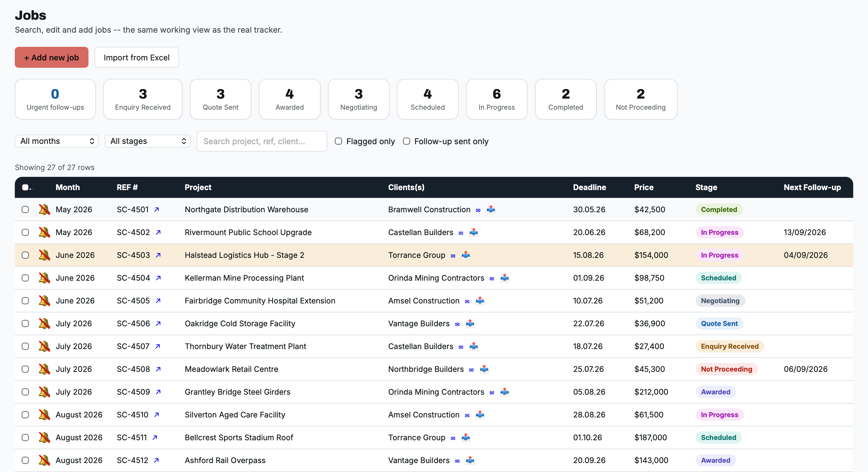Select the checkbox for Halstead Logistics Hub
Screen dimensions: 868x472
point(25,255)
